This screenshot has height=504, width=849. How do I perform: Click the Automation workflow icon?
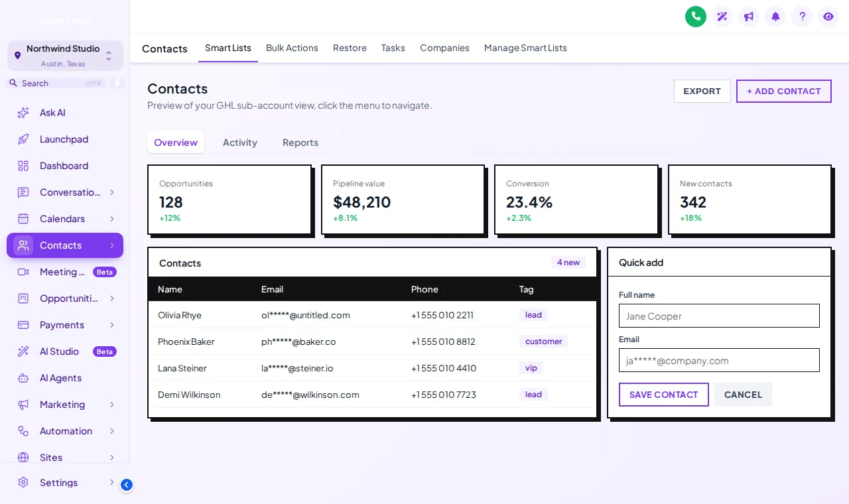(x=23, y=431)
